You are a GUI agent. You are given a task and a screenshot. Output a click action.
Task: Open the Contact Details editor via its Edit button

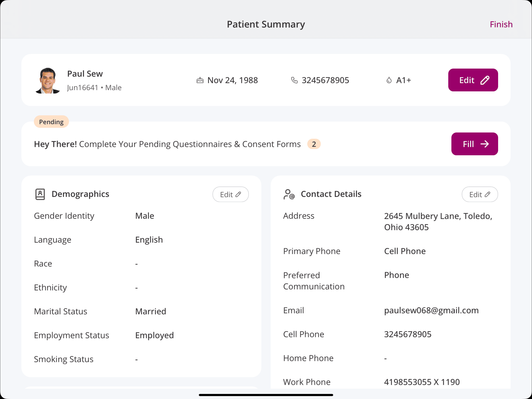(x=480, y=194)
